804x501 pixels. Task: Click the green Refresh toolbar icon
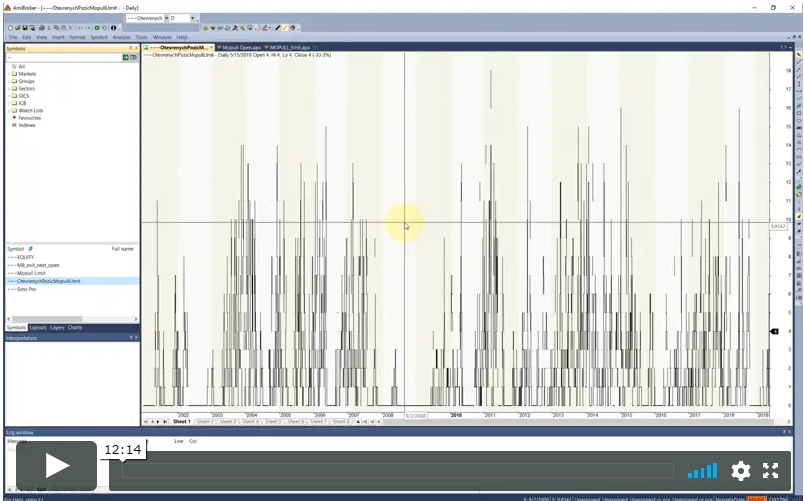coord(96,28)
